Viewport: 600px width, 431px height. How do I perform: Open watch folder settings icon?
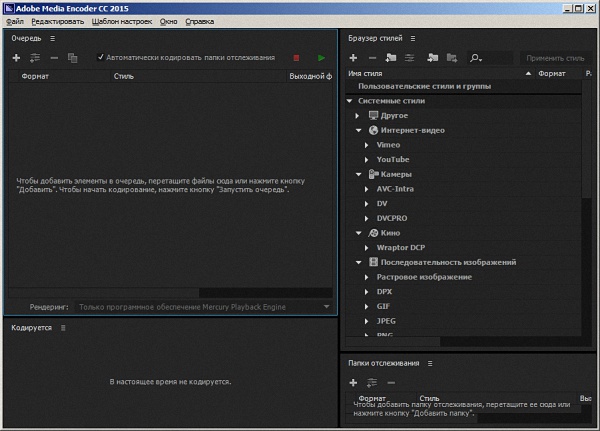pyautogui.click(x=372, y=382)
